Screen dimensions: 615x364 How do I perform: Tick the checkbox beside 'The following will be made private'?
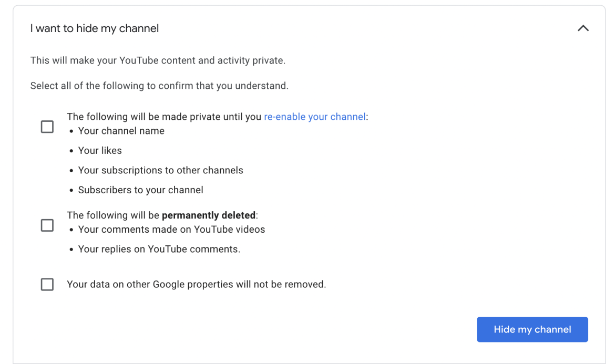point(47,127)
